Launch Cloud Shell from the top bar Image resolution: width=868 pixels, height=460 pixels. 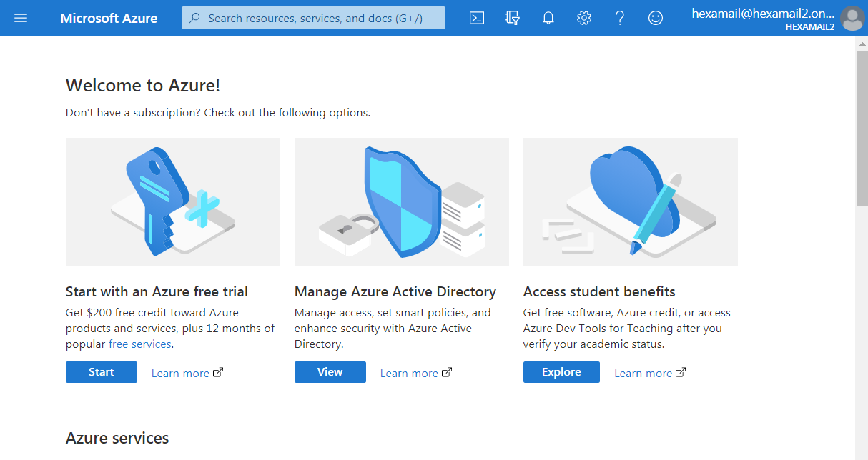477,18
